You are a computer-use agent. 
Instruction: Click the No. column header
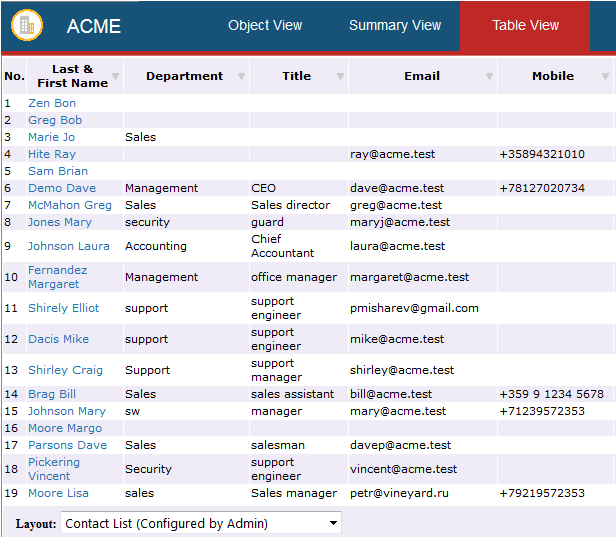(15, 76)
